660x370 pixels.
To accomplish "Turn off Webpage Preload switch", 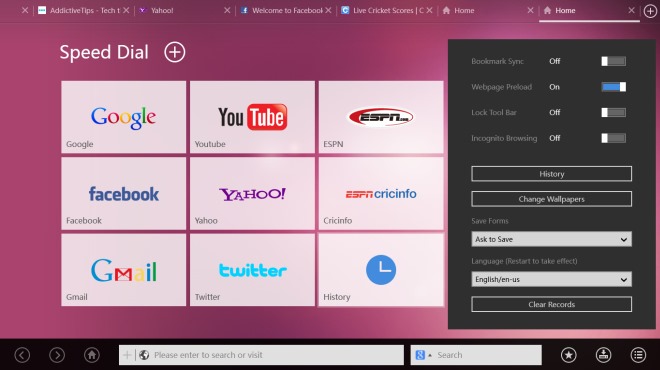I will pos(613,87).
